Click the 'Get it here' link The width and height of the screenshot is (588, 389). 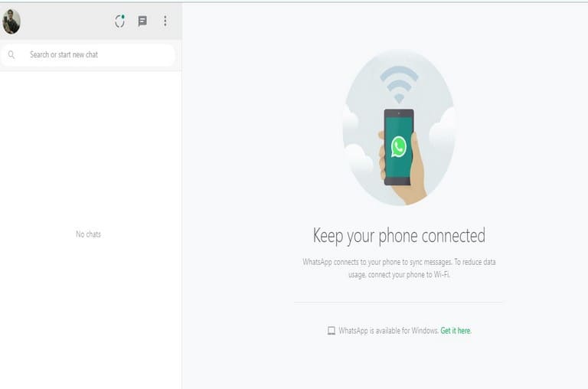(456, 331)
